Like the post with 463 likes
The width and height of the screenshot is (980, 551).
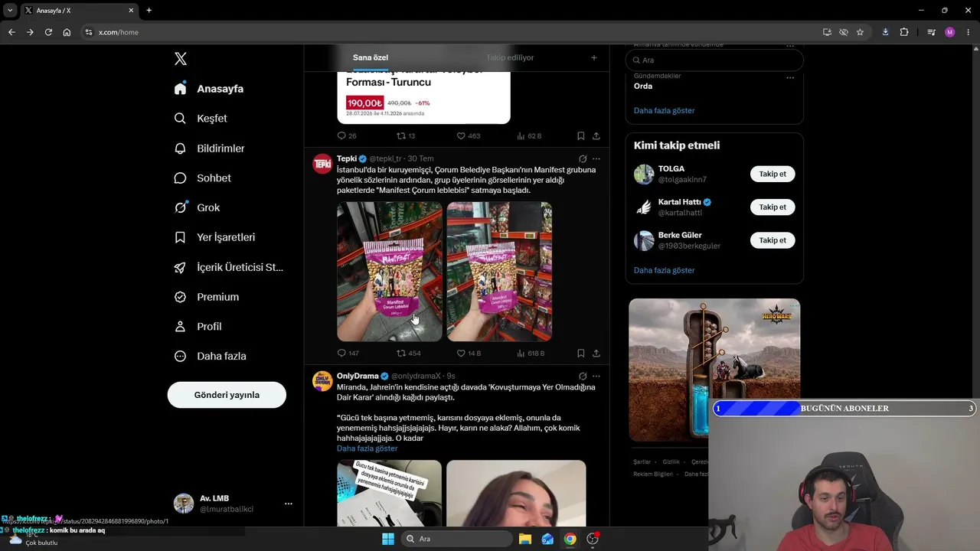pos(469,136)
